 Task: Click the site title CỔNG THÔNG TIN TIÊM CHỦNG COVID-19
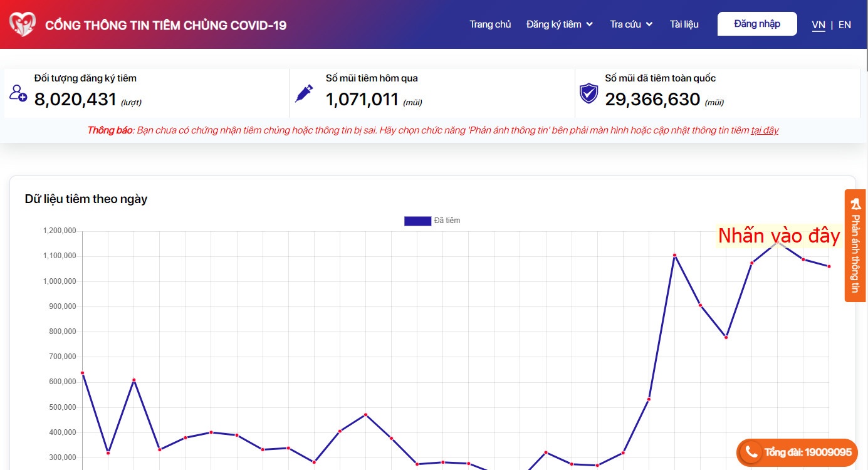point(166,25)
